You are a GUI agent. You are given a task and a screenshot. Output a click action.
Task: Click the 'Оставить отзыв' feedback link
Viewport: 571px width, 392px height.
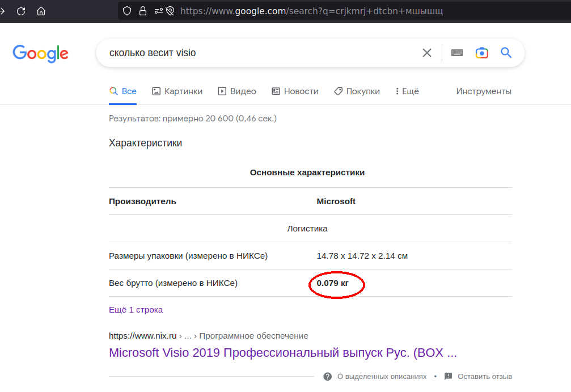pyautogui.click(x=485, y=377)
